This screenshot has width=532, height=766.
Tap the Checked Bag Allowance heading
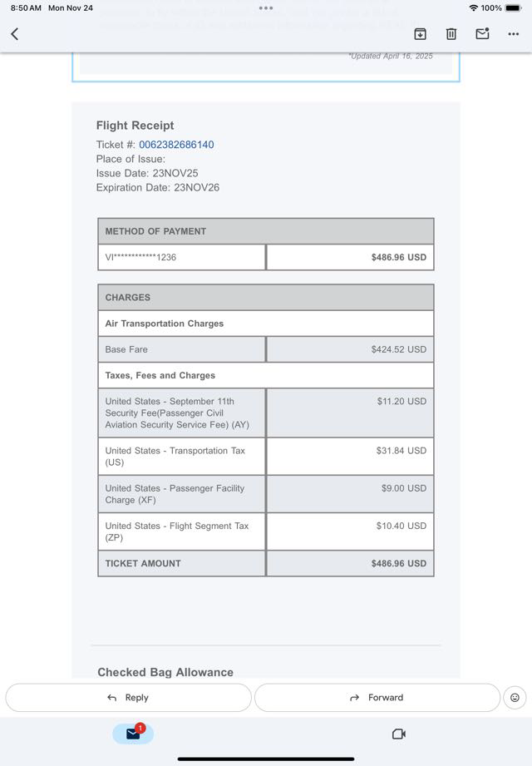[x=165, y=672]
